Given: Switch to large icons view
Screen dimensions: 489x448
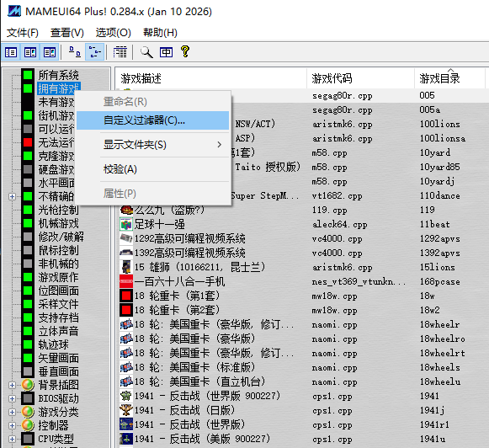Looking at the screenshot, I should click(x=75, y=52).
